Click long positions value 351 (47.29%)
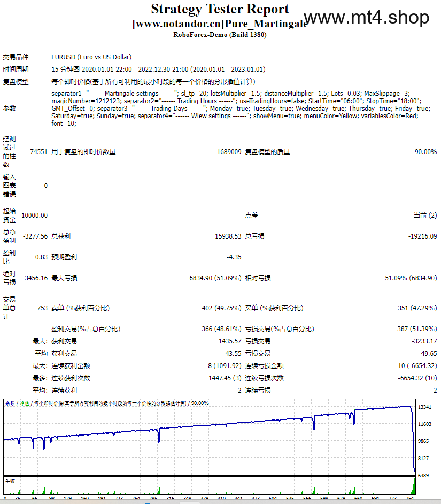This screenshot has width=441, height=504. 417,308
